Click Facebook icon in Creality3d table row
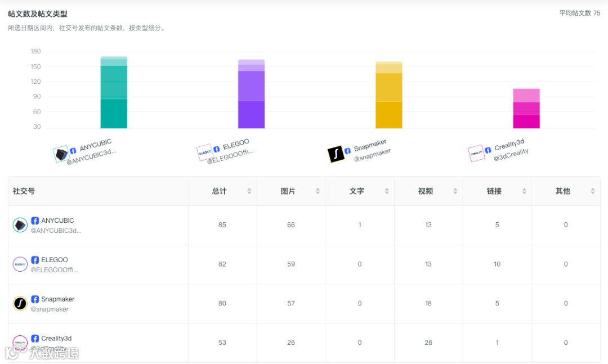 point(35,339)
